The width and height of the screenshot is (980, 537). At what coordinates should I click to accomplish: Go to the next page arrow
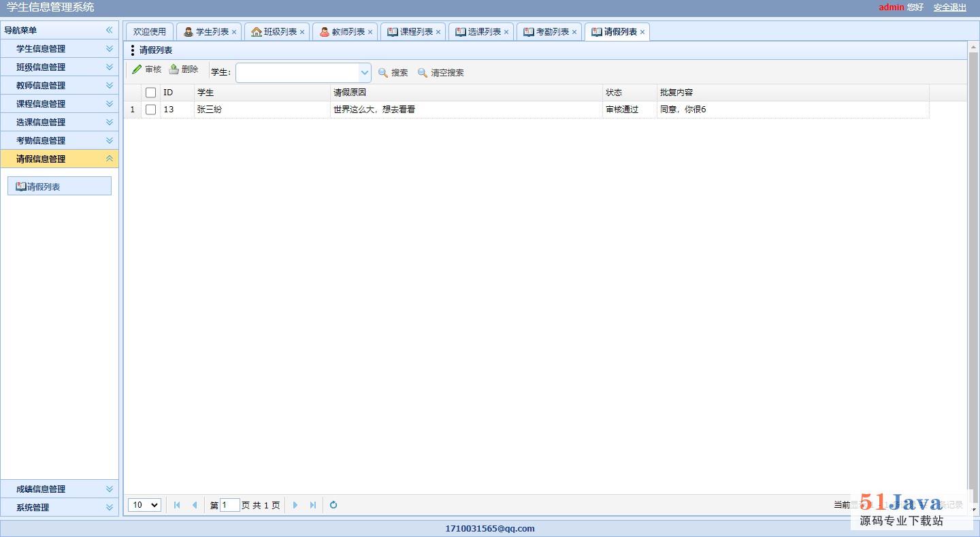(x=295, y=505)
